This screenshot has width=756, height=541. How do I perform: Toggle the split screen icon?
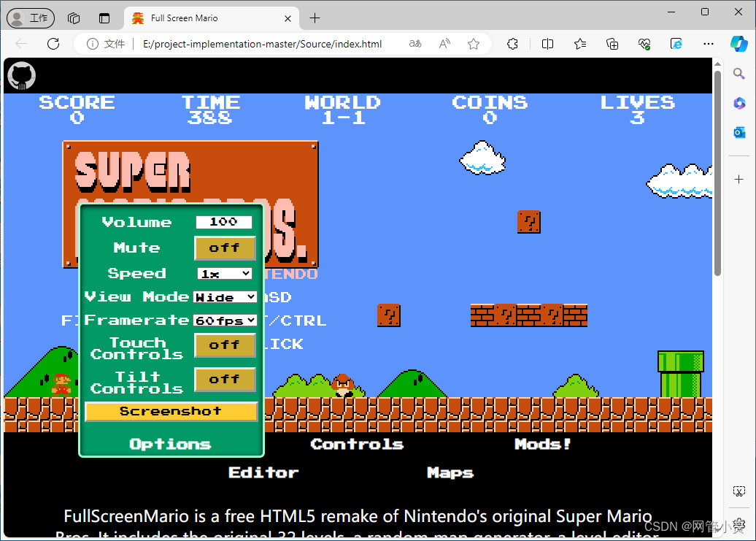point(547,44)
